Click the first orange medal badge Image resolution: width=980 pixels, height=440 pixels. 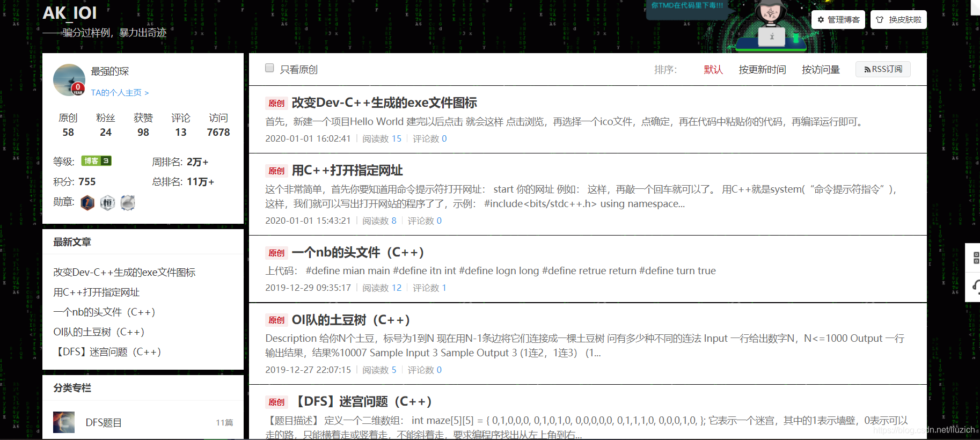pyautogui.click(x=87, y=202)
